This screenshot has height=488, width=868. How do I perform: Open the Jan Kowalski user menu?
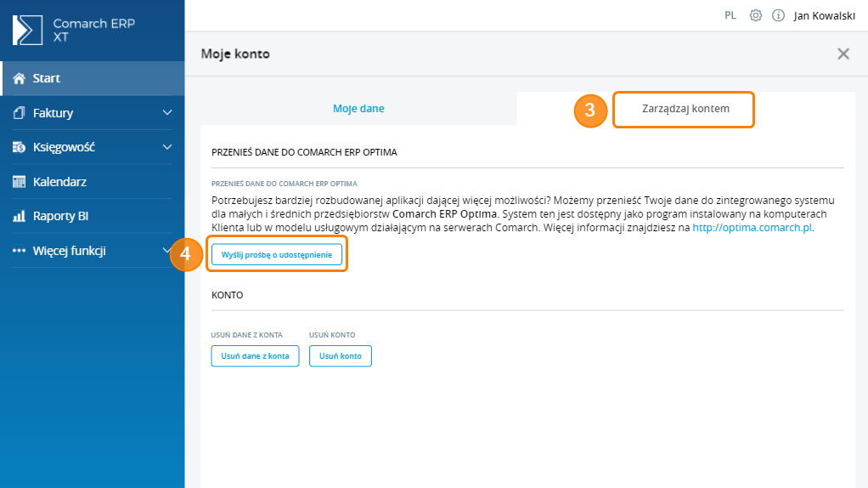(825, 15)
